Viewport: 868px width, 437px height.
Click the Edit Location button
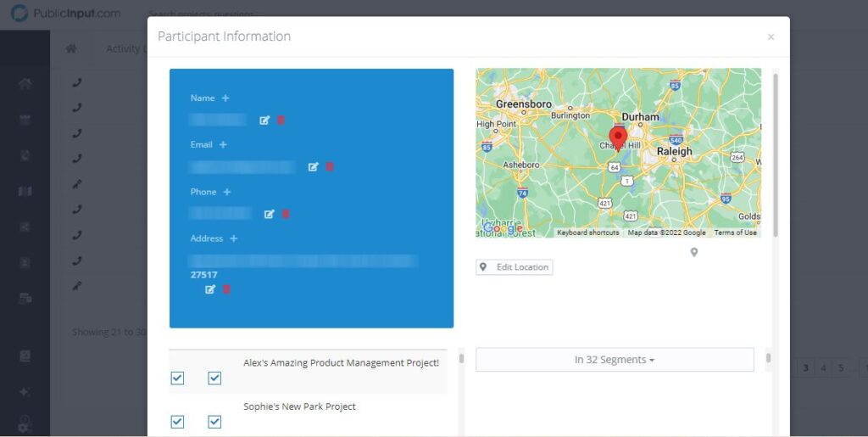pos(515,267)
